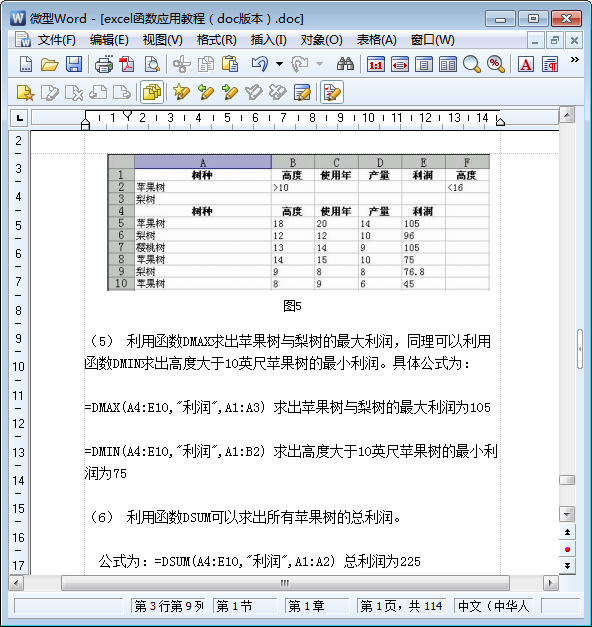The height and width of the screenshot is (627, 592).
Task: Open paragraph formatting with the pilcrow icon
Action: click(x=550, y=64)
